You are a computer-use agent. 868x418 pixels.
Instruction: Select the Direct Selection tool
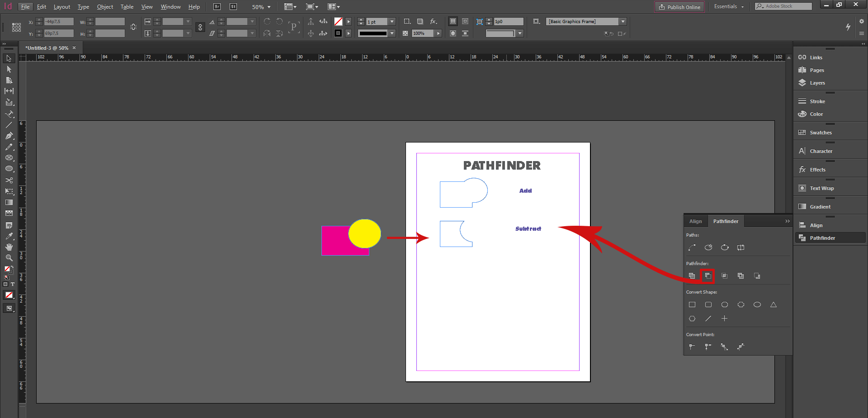pyautogui.click(x=9, y=69)
